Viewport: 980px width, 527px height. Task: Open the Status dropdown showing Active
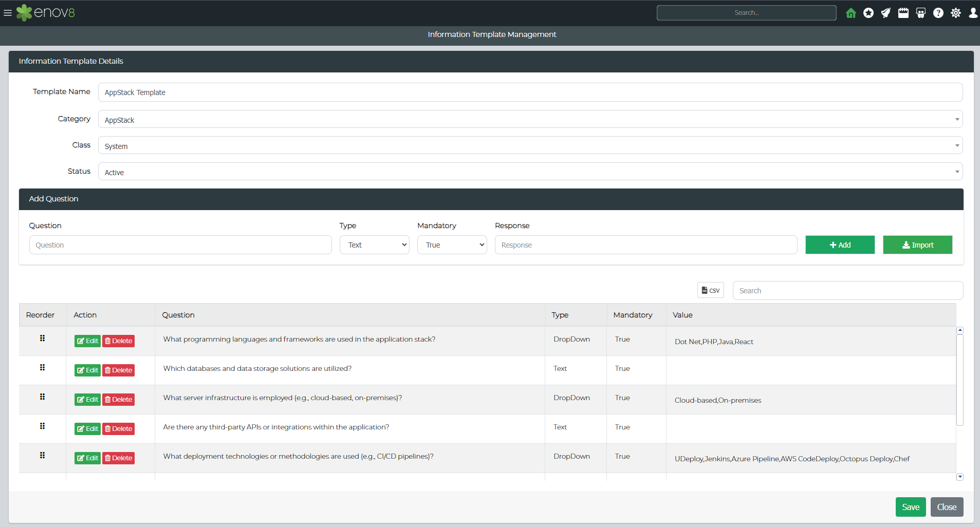pos(530,172)
